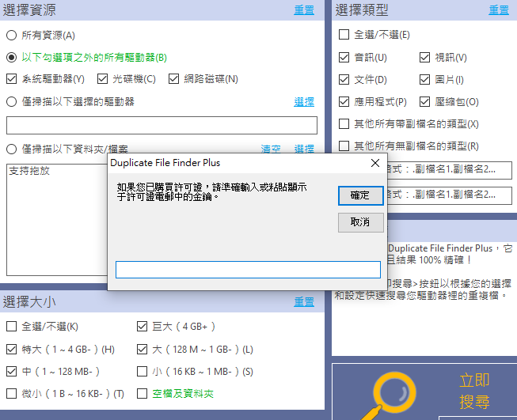Screen dimensions: 517x420
Task: Uncheck the 系統驅動器(Y) checkbox
Action: pyautogui.click(x=12, y=79)
